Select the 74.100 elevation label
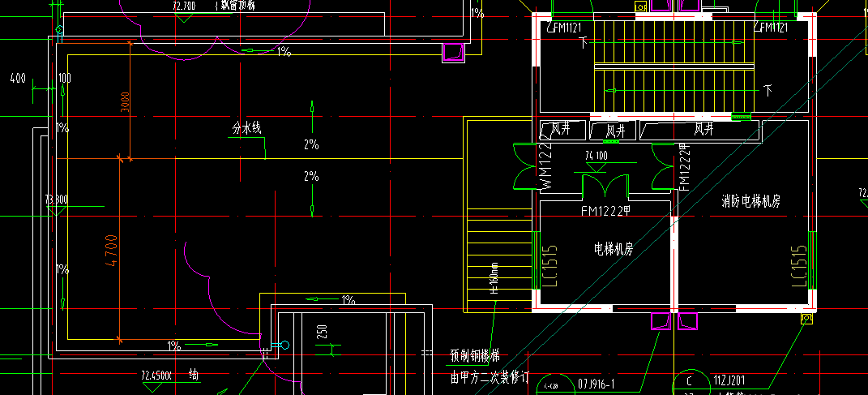 click(x=596, y=157)
